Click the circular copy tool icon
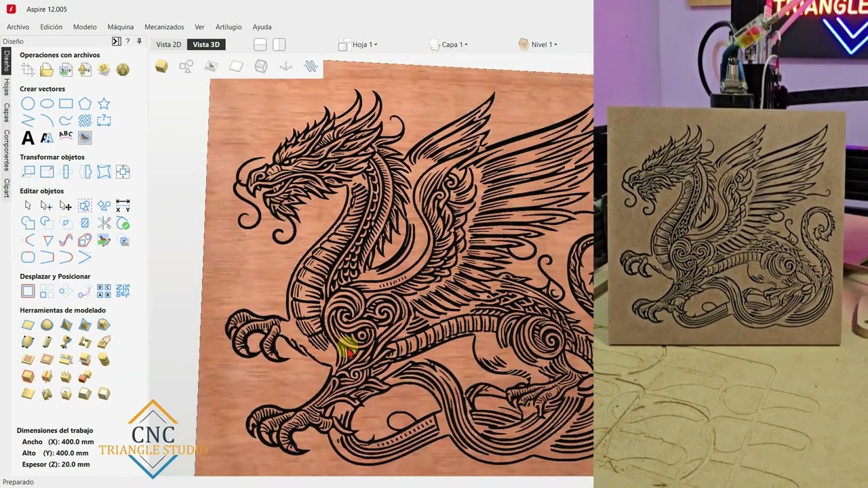 click(x=66, y=291)
